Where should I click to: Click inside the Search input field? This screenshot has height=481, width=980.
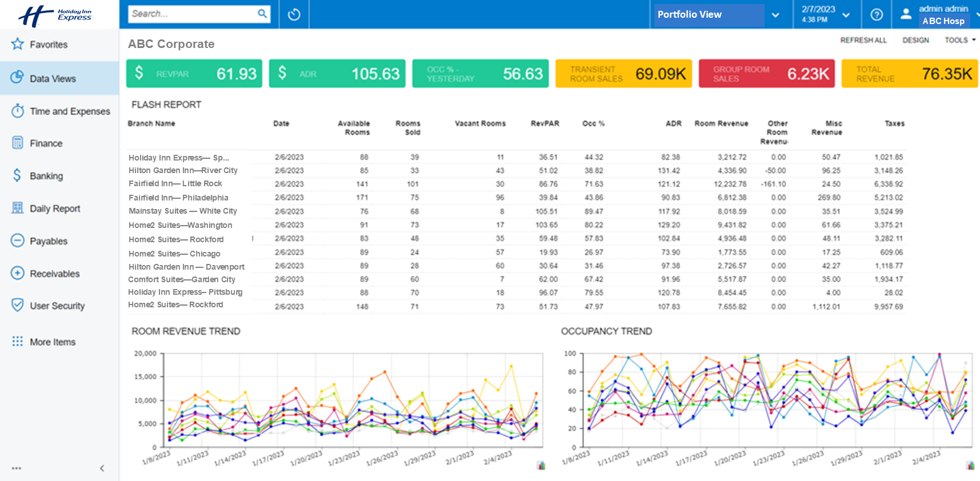click(191, 14)
